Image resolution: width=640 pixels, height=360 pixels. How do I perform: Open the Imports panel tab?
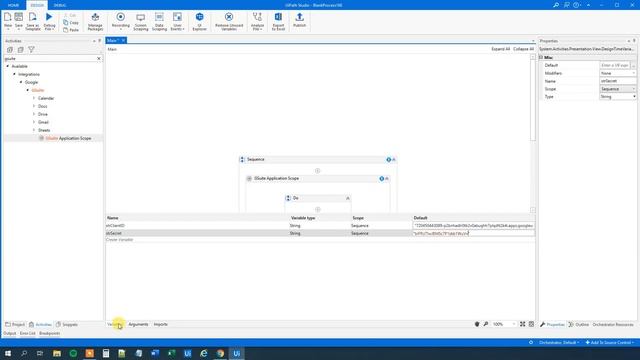[x=160, y=324]
